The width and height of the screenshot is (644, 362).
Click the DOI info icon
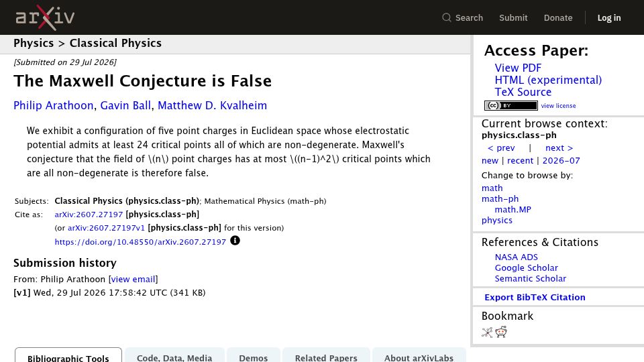coord(235,241)
